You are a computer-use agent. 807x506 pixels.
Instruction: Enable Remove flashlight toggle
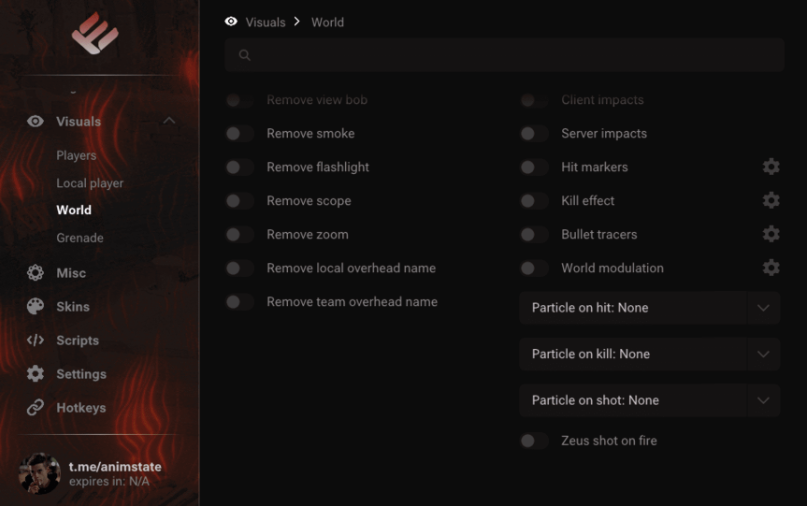tap(239, 167)
